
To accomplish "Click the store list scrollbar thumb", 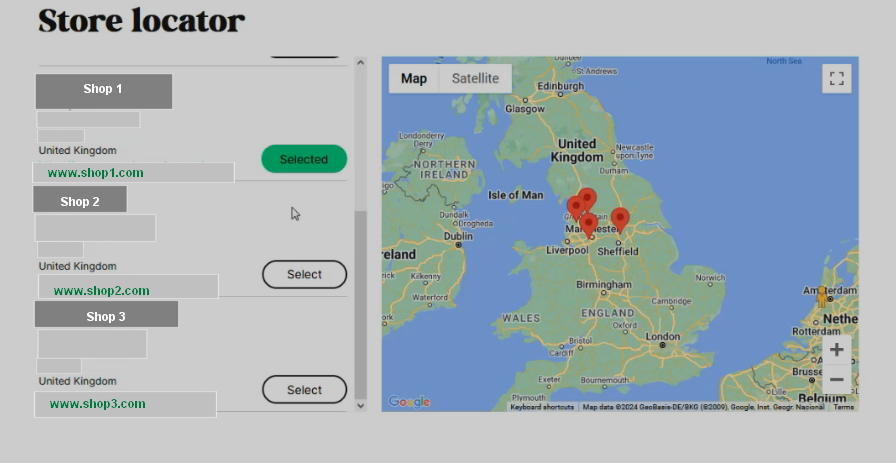I will pos(360,305).
